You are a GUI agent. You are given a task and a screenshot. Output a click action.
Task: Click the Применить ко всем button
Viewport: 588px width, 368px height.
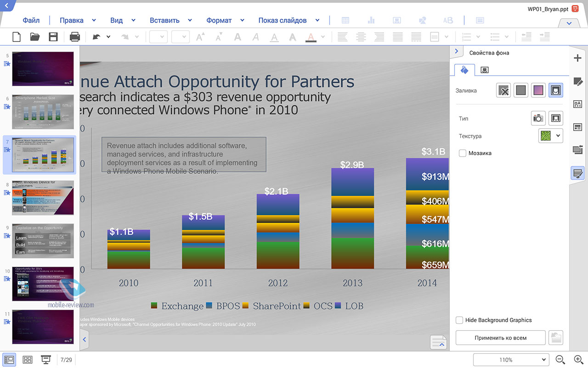pos(500,338)
